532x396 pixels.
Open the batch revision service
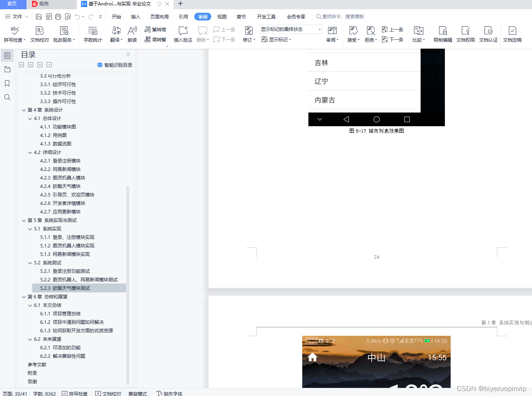coord(64,34)
